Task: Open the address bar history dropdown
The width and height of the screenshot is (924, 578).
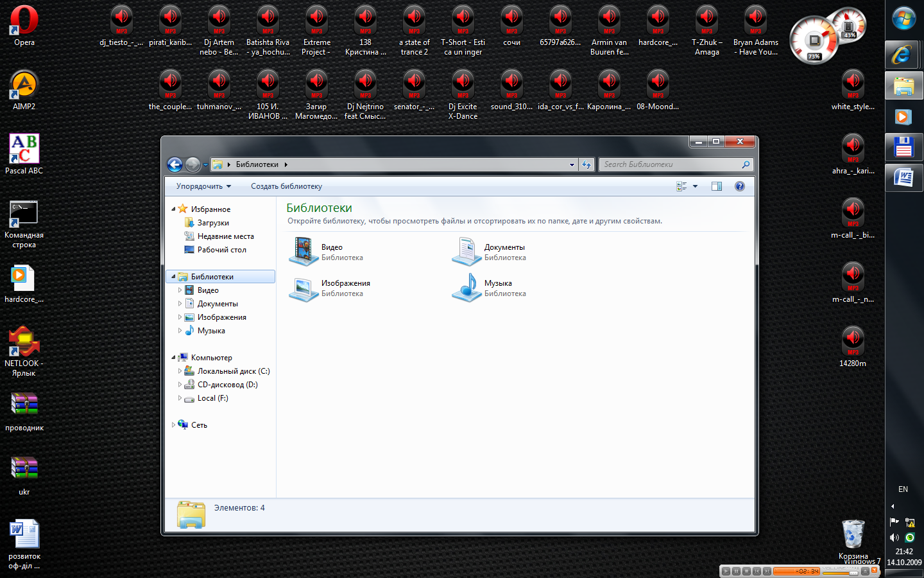Action: [x=572, y=165]
